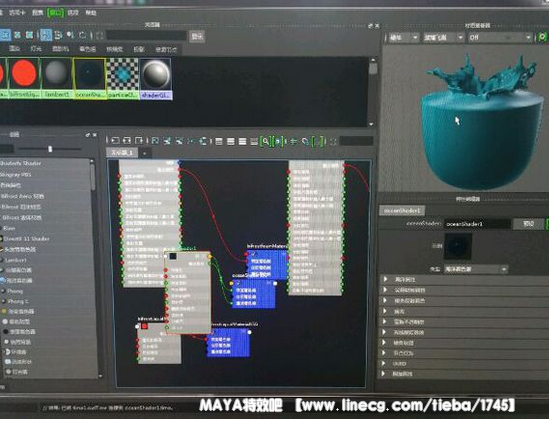Float the material browser panel using its undock icon
Image resolution: width=549 pixels, height=422 pixels.
pos(371,26)
